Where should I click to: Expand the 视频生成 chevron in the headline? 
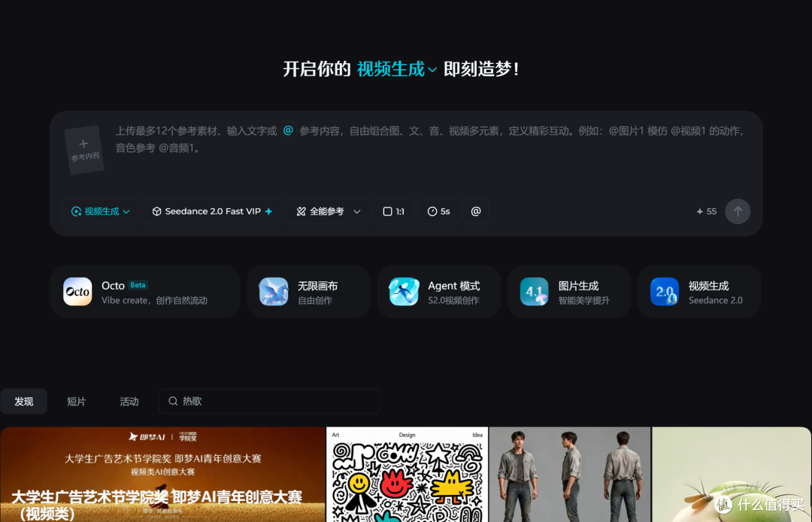tap(432, 69)
